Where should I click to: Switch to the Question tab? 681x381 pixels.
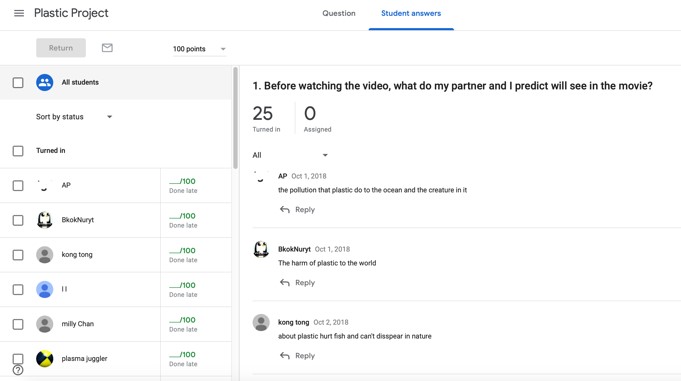coord(339,13)
